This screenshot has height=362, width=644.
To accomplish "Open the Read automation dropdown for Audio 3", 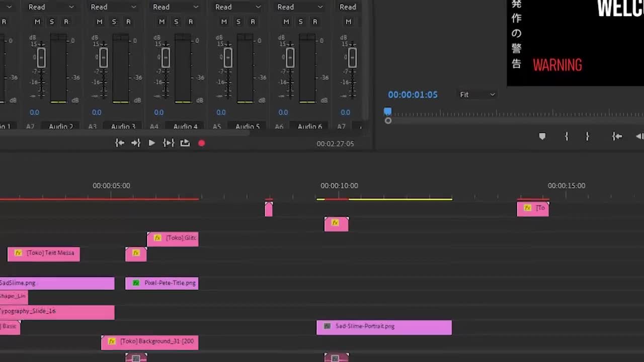I will coord(113,7).
